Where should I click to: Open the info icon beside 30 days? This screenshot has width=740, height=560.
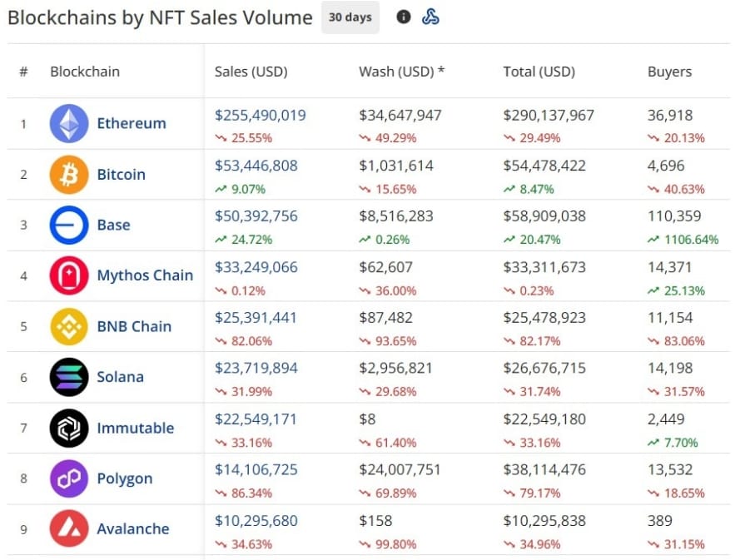[404, 17]
